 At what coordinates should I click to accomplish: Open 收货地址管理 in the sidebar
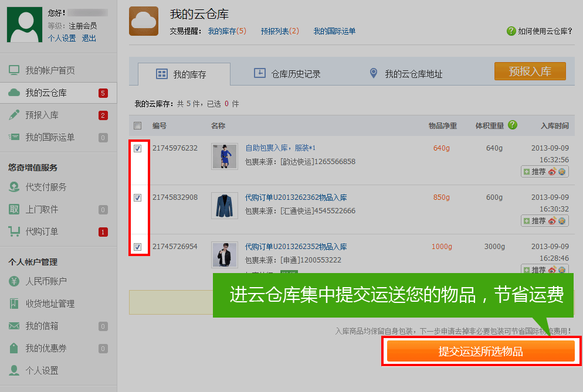pyautogui.click(x=50, y=304)
